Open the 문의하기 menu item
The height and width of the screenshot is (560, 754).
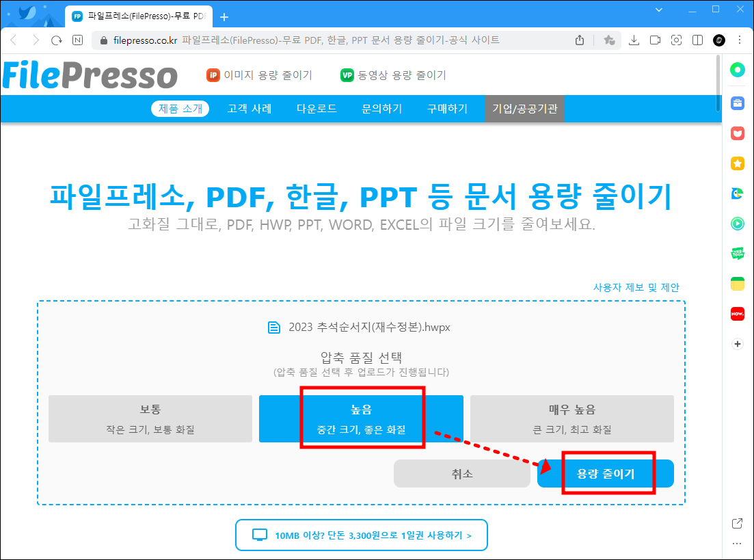[382, 109]
